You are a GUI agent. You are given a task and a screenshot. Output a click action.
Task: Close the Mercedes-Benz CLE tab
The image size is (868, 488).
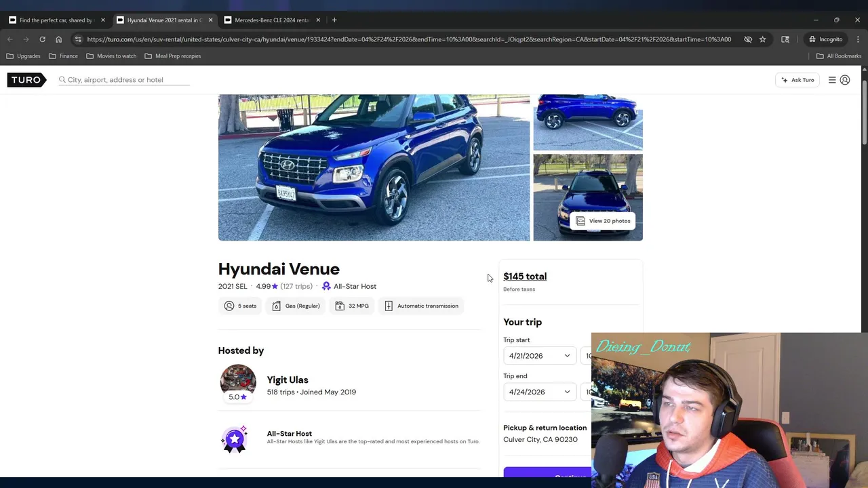(318, 20)
